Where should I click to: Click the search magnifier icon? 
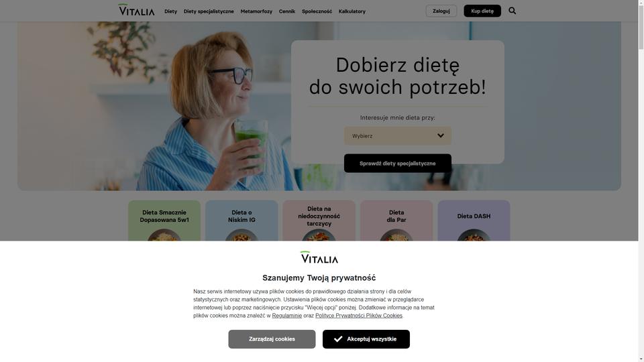(x=512, y=11)
